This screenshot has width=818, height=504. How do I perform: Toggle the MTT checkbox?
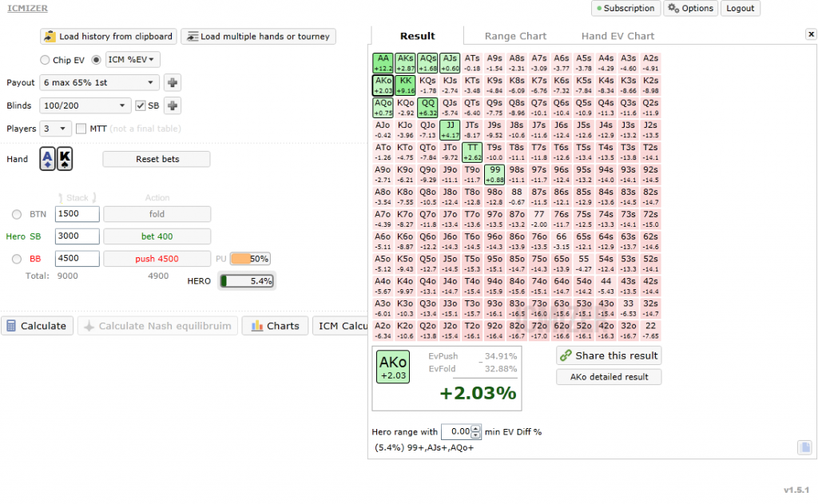click(81, 129)
